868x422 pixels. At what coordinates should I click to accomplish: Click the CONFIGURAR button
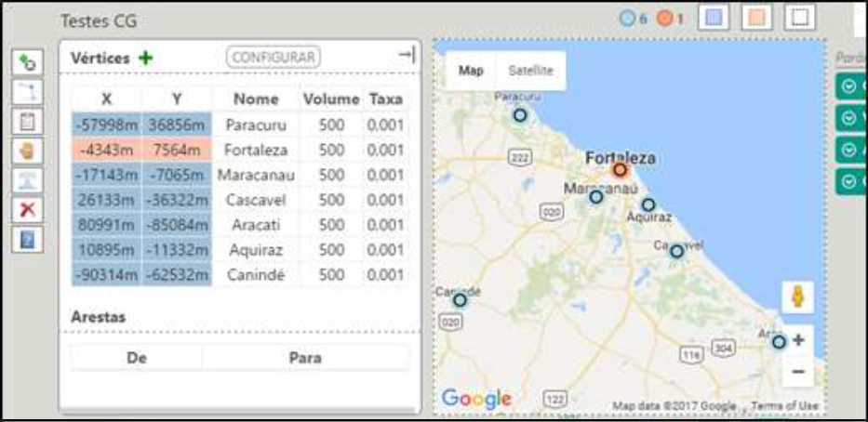point(274,57)
